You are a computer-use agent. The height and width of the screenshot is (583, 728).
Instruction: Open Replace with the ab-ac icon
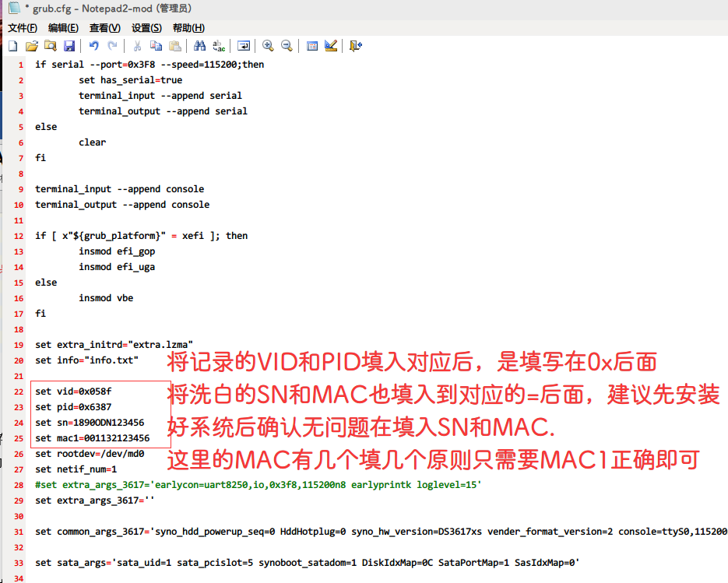click(219, 46)
